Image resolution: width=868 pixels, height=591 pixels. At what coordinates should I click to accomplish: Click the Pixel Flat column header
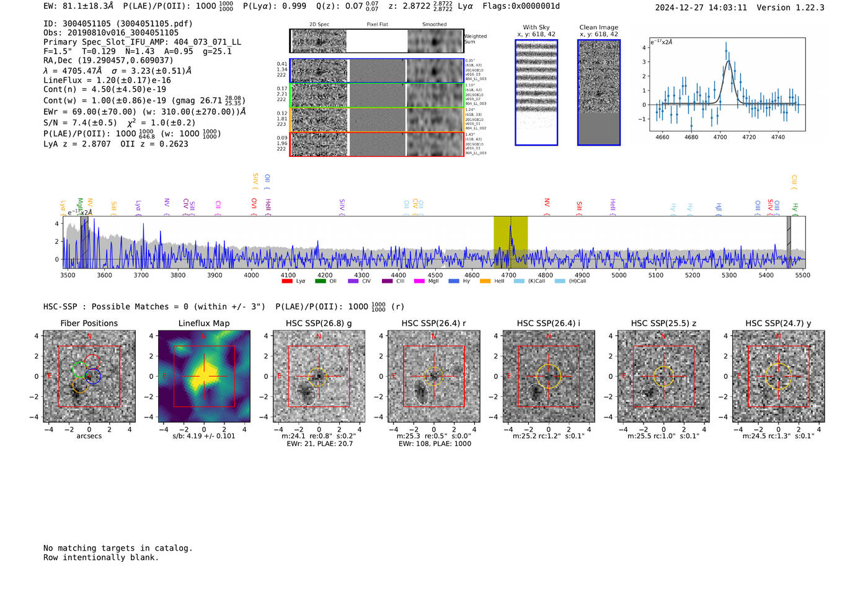(377, 25)
